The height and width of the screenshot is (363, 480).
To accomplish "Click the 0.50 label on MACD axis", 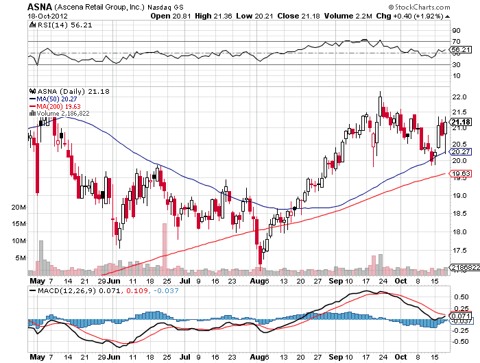I will pyautogui.click(x=462, y=297).
